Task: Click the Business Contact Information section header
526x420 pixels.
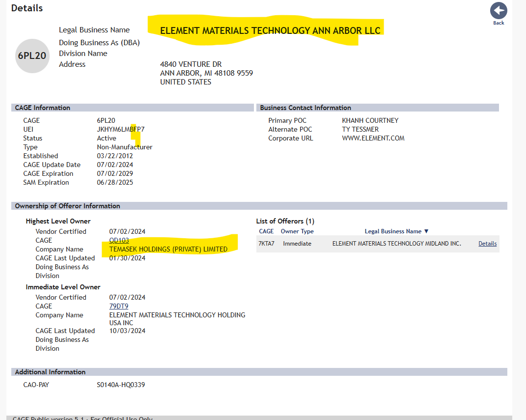Action: point(378,108)
